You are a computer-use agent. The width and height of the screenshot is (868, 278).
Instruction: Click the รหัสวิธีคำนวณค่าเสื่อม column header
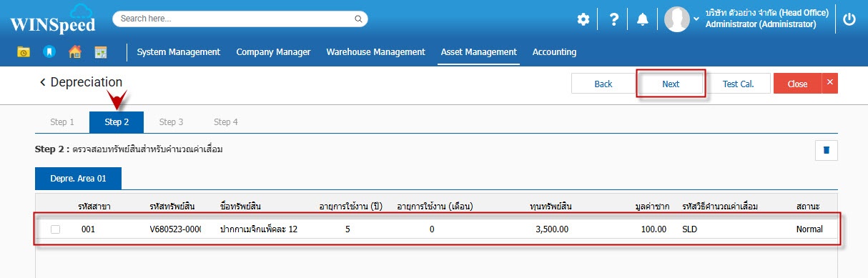(720, 207)
